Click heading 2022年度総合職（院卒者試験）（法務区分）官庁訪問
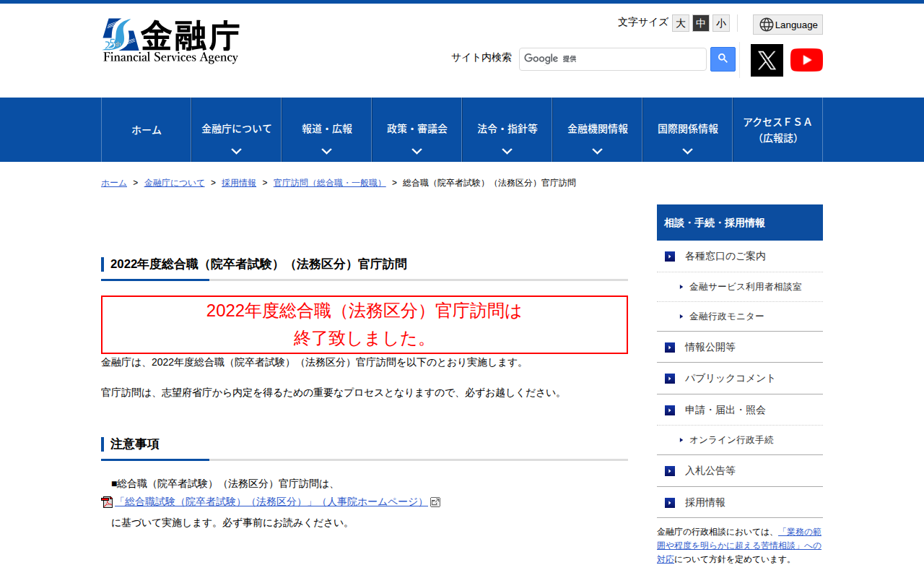924x578 pixels. point(258,264)
